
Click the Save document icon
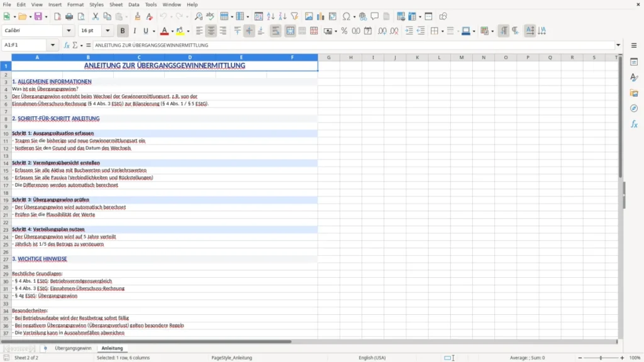point(38,16)
